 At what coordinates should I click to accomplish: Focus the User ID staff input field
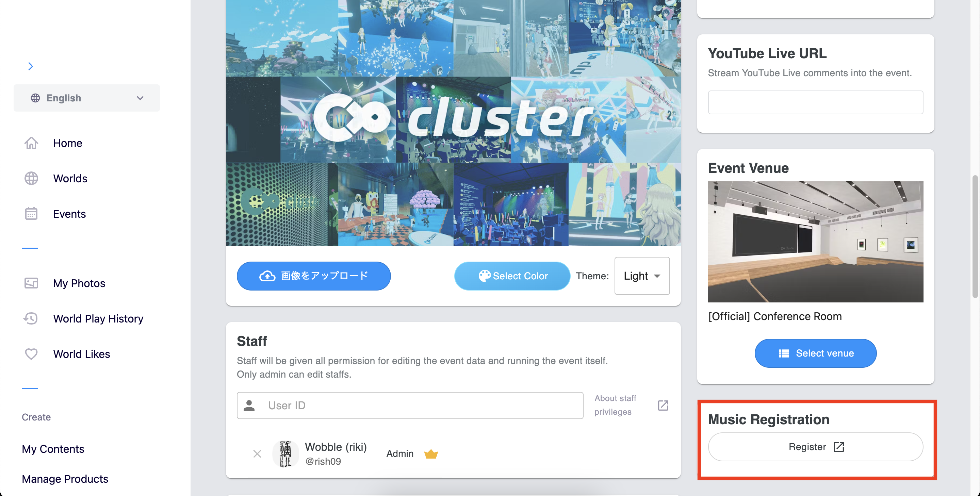[410, 406]
